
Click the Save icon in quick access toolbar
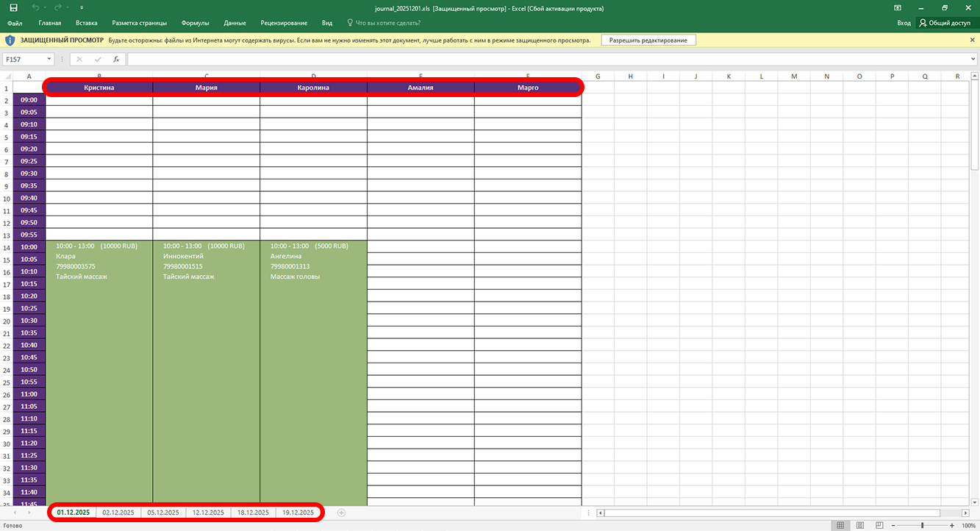click(x=13, y=7)
